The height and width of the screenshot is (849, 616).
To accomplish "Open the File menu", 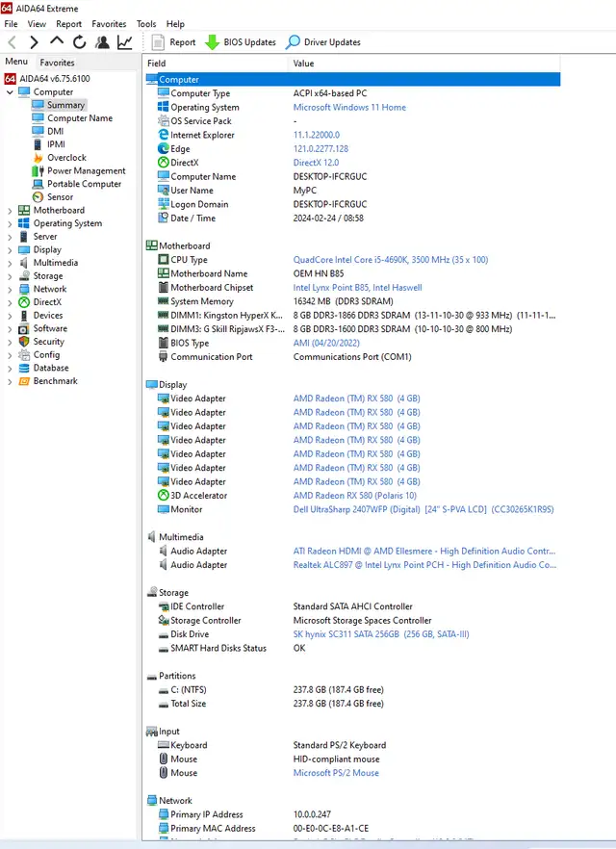I will [x=11, y=24].
